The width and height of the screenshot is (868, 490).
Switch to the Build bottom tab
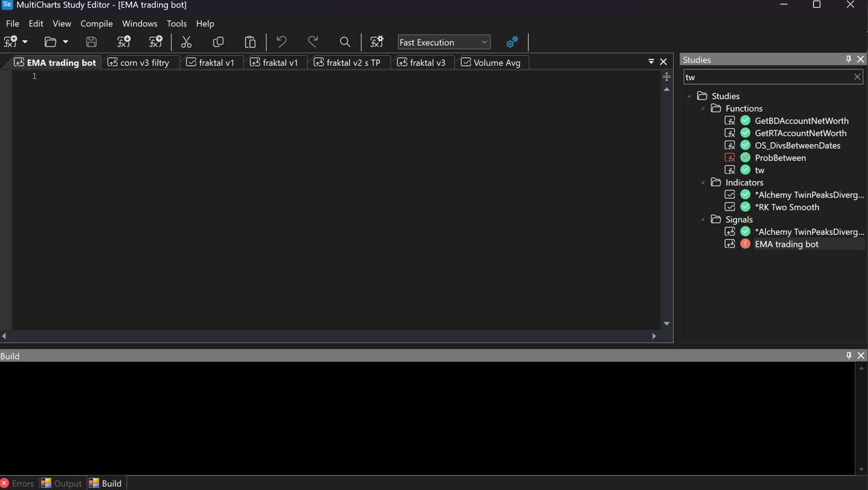pos(105,483)
